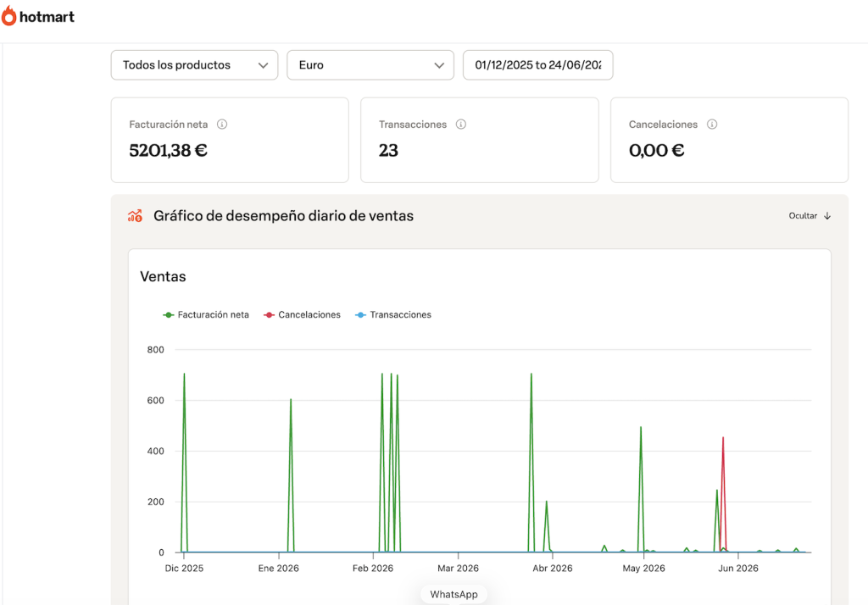Click the red cancellation spike peak

[723, 438]
